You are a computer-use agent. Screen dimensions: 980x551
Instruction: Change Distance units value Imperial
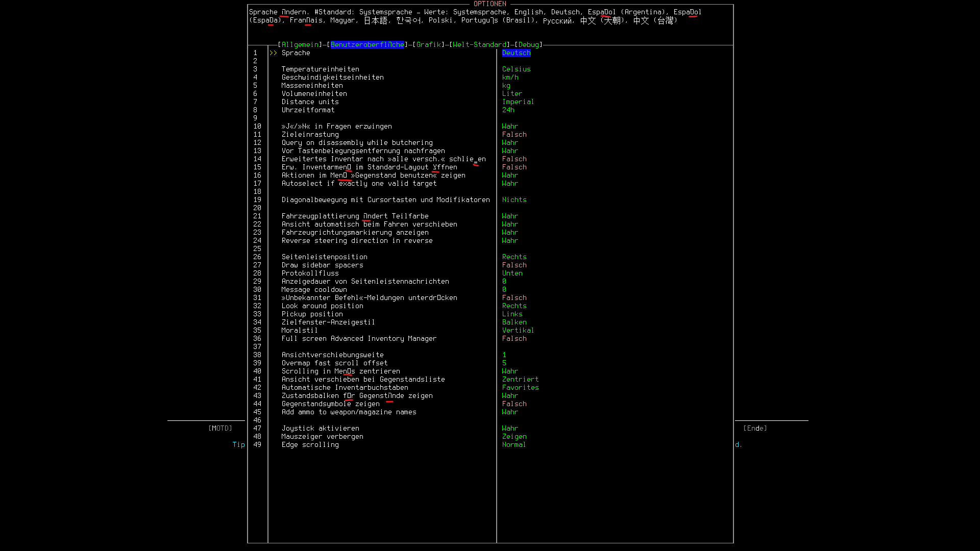point(518,102)
